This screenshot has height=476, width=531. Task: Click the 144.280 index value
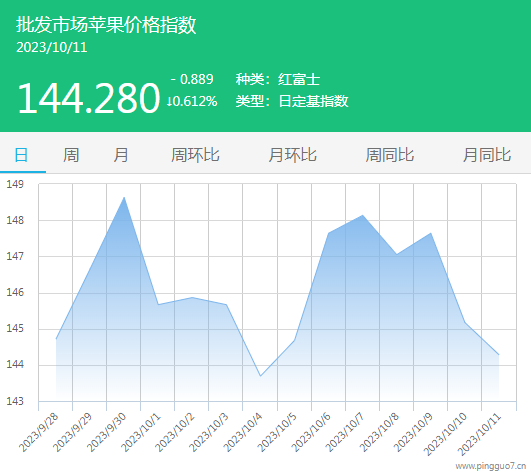pos(89,98)
